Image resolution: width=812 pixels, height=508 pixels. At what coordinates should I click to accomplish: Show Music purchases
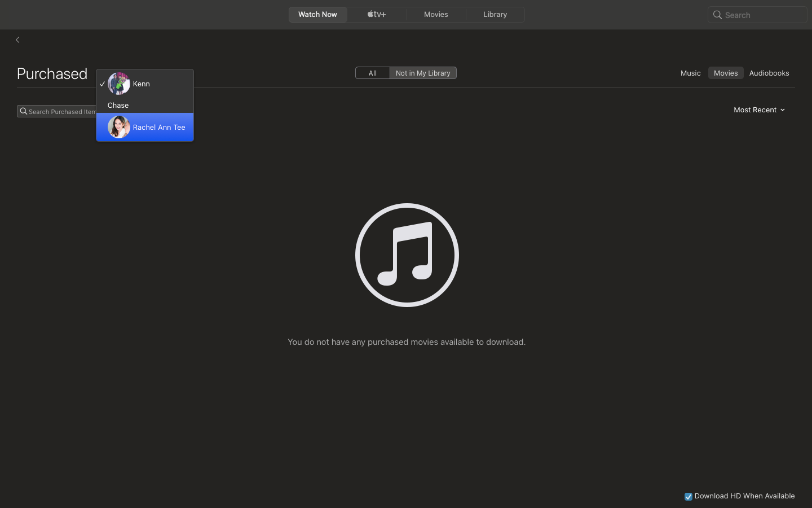(x=690, y=73)
